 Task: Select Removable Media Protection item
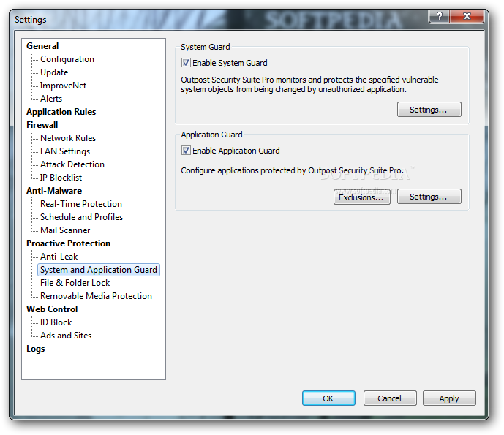click(x=96, y=296)
